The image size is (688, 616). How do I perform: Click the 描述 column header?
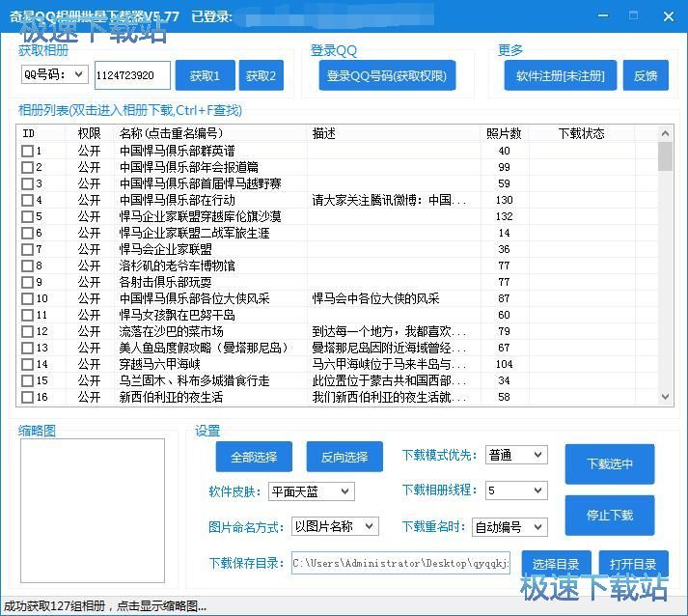click(x=394, y=133)
